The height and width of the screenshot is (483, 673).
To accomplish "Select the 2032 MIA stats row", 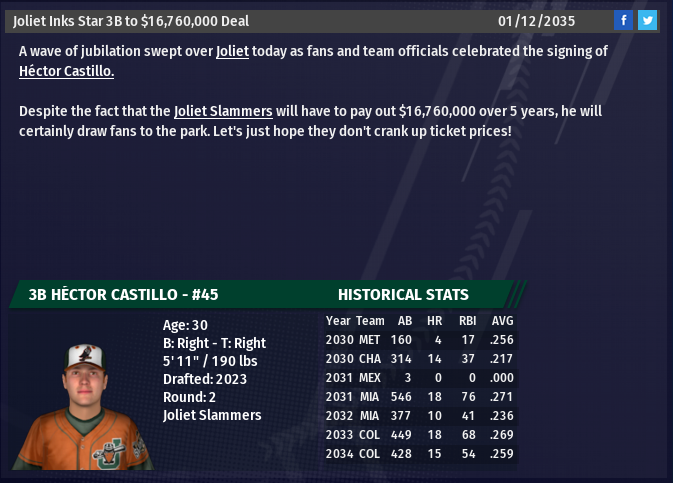I will 420,415.
